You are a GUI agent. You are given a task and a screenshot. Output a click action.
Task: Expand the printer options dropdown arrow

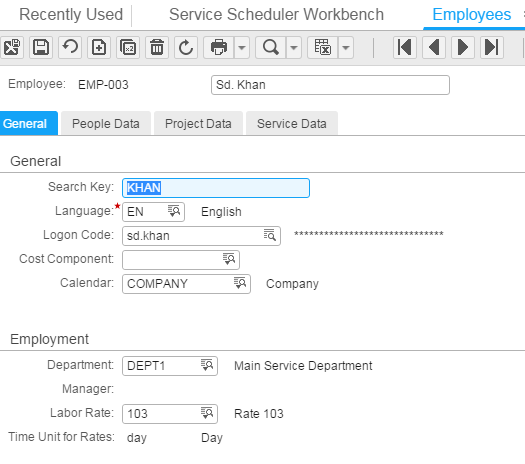(x=242, y=47)
